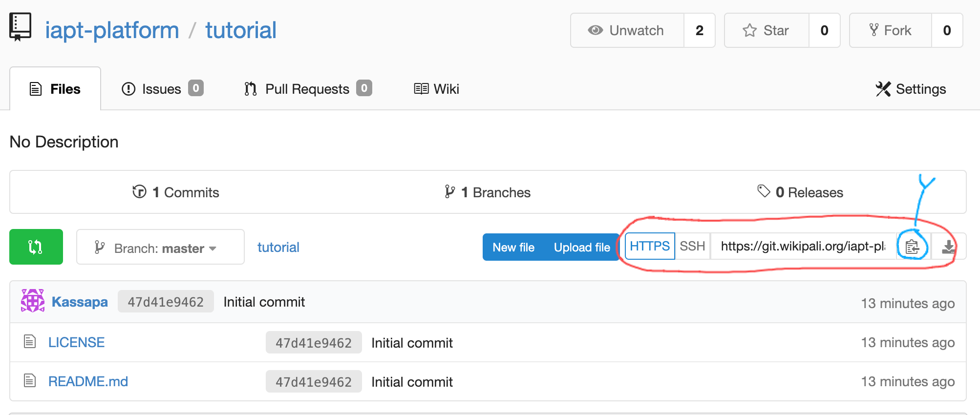The width and height of the screenshot is (980, 415).
Task: Switch clone protocol to SSH
Action: pos(692,246)
